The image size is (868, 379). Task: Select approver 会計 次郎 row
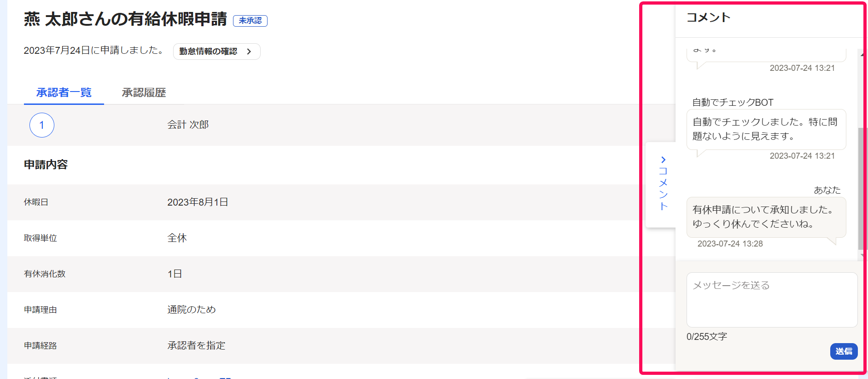[341, 125]
